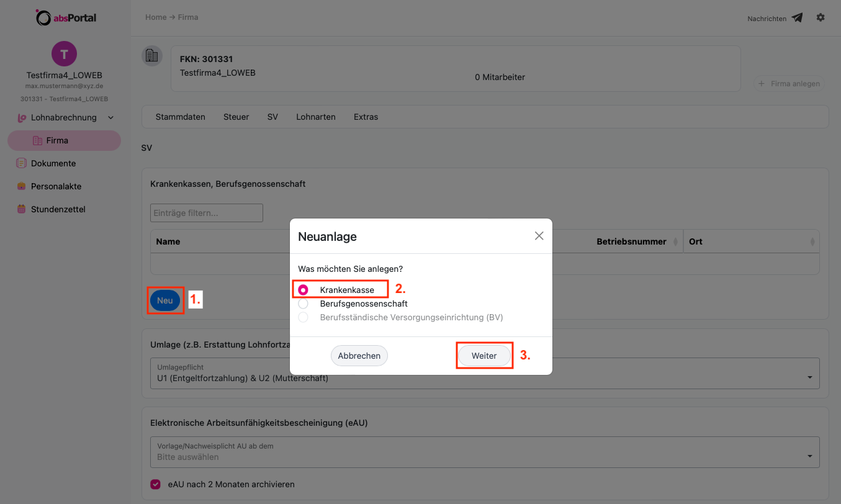Click the Abbrechen button
The image size is (841, 504).
359,356
